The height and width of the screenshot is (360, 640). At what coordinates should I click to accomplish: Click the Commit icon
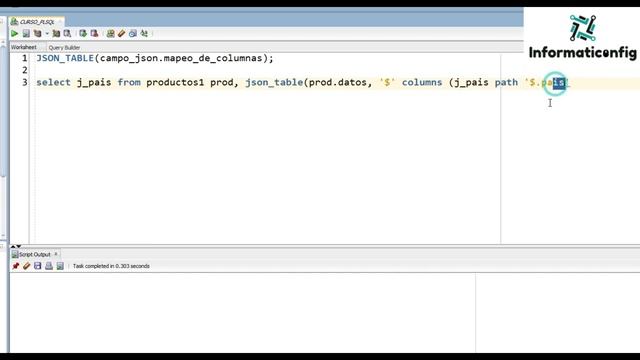click(x=83, y=33)
